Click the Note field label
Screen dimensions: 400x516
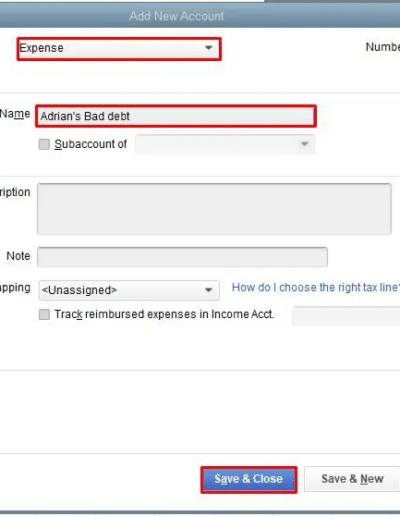[18, 256]
